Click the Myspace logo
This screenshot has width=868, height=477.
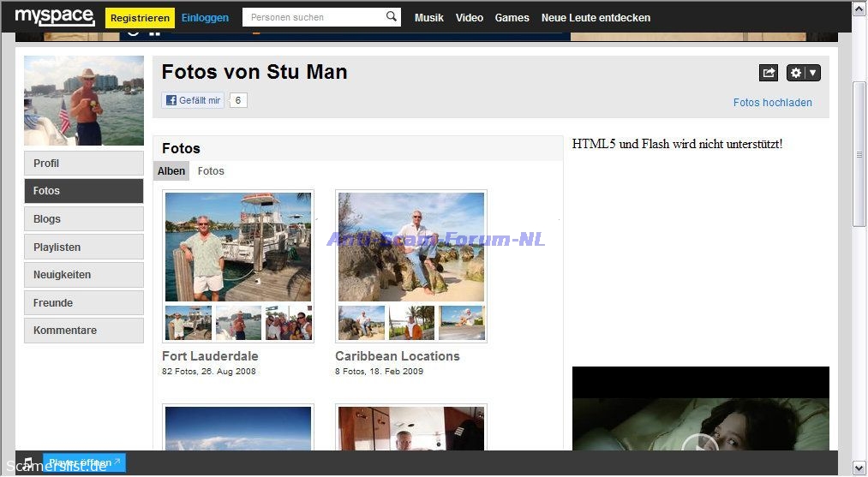(54, 16)
